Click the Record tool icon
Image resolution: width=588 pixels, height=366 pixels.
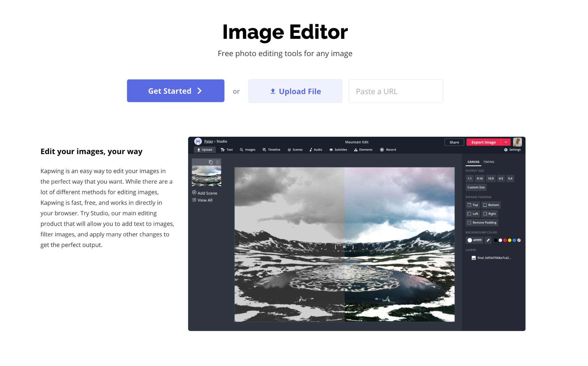point(382,150)
